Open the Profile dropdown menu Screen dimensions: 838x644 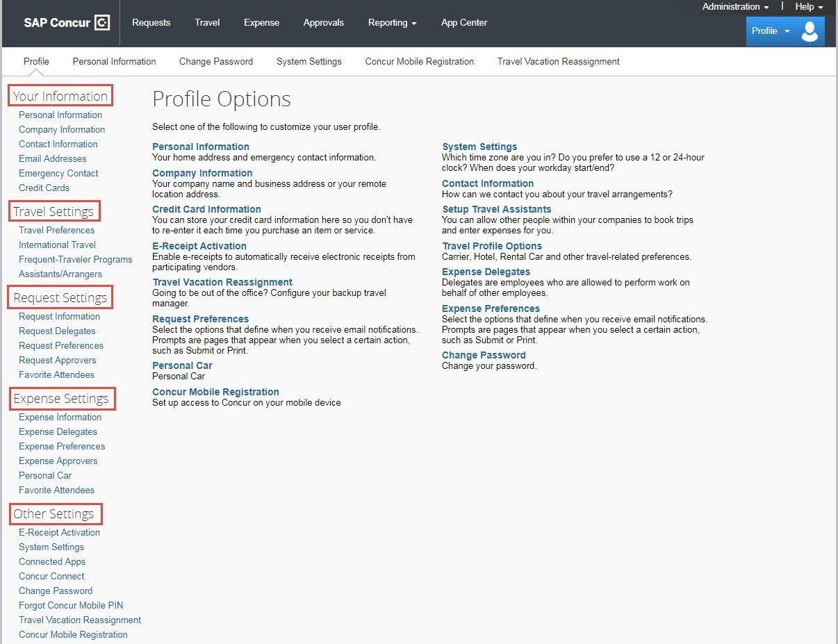click(x=771, y=31)
